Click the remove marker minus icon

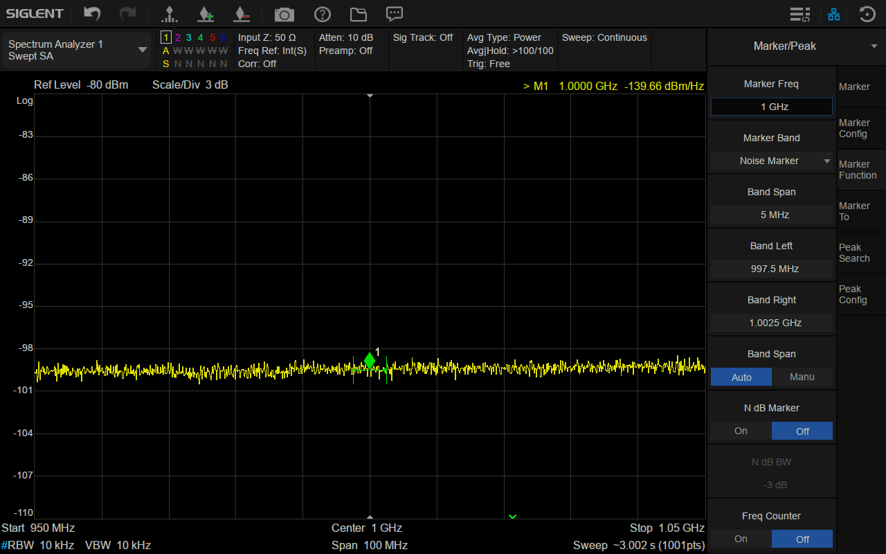[x=241, y=14]
